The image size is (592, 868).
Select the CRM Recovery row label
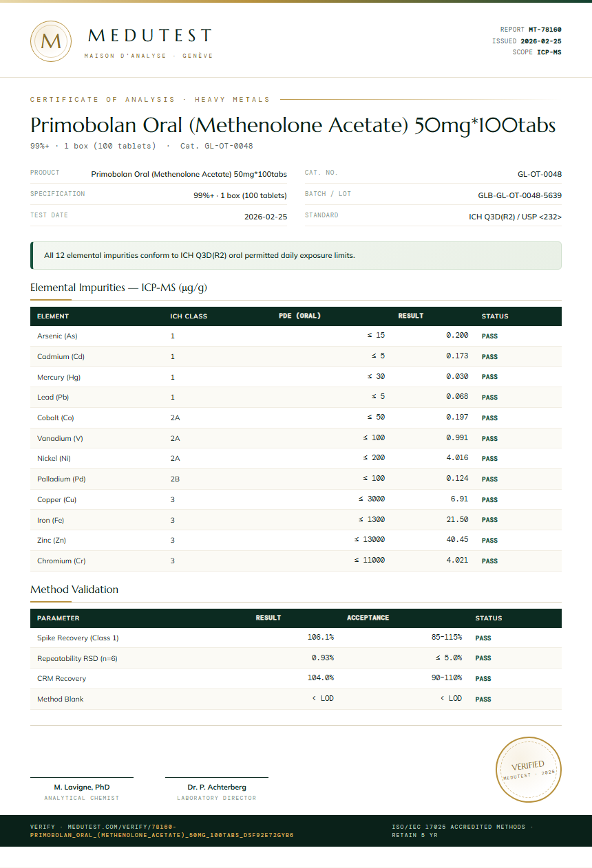[62, 678]
